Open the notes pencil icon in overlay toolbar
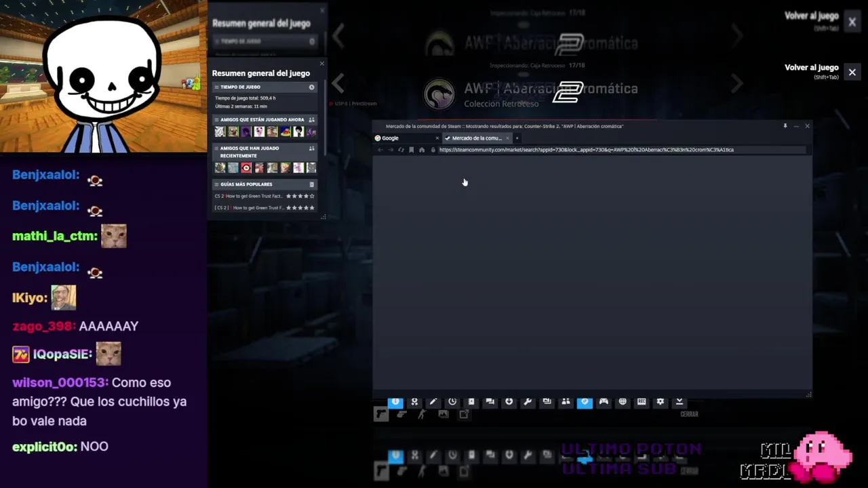The width and height of the screenshot is (868, 488). pos(433,402)
